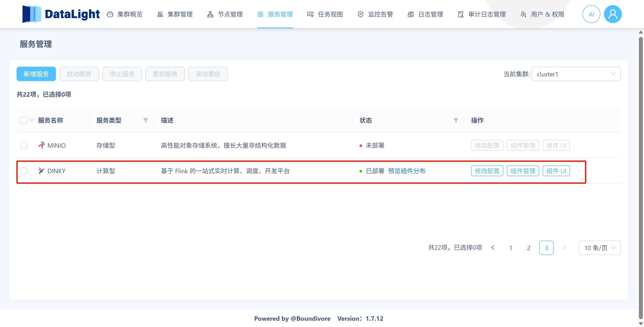
Task: Check the MINIO row checkbox
Action: 24,145
